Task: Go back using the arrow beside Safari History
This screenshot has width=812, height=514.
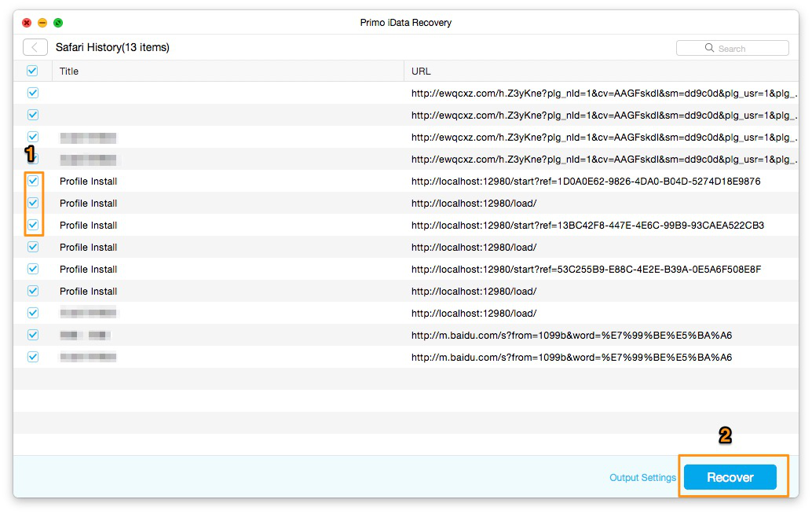Action: pos(35,48)
